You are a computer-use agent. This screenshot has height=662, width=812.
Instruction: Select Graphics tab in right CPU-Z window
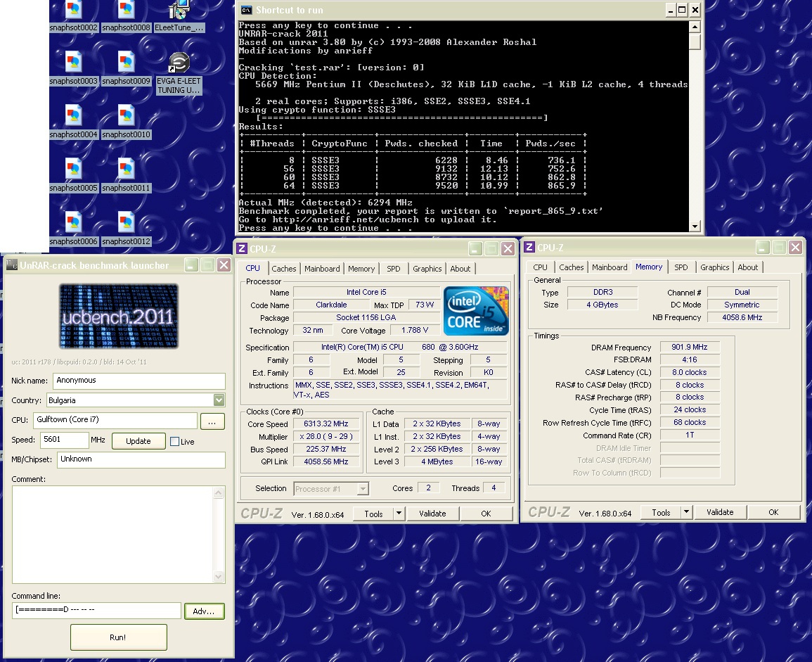(715, 267)
